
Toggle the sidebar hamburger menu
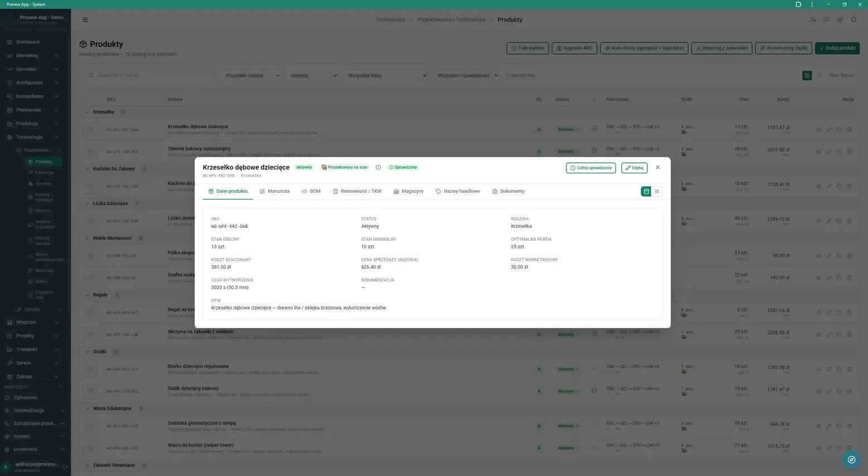[85, 20]
